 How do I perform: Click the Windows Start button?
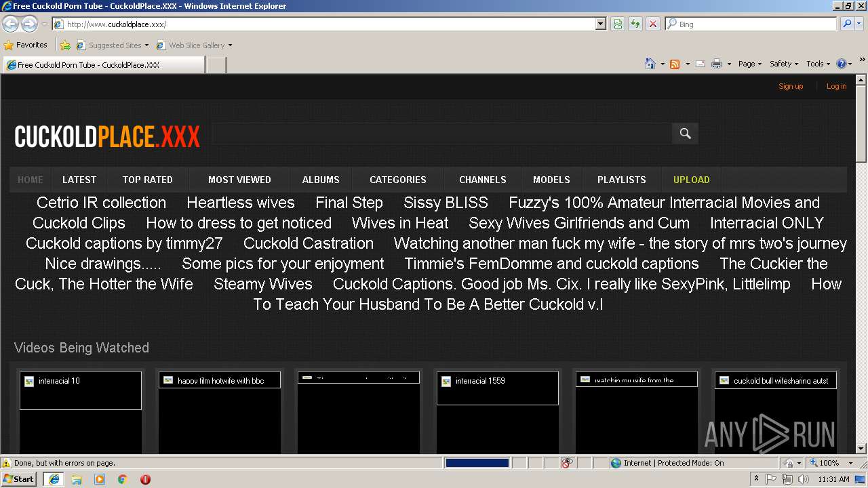point(19,479)
